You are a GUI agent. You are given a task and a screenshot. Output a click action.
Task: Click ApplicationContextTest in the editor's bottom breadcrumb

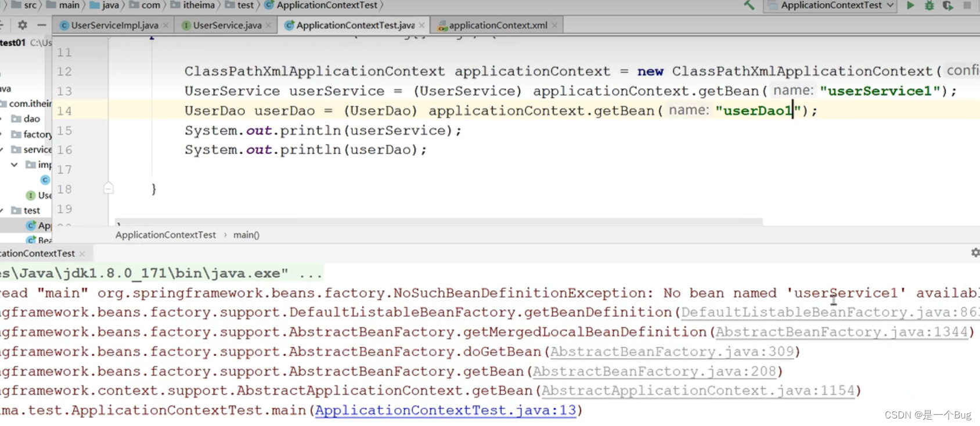coord(165,235)
